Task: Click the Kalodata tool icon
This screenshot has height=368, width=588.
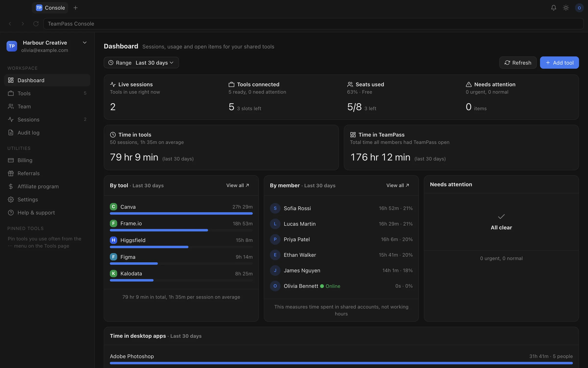Action: pos(113,273)
